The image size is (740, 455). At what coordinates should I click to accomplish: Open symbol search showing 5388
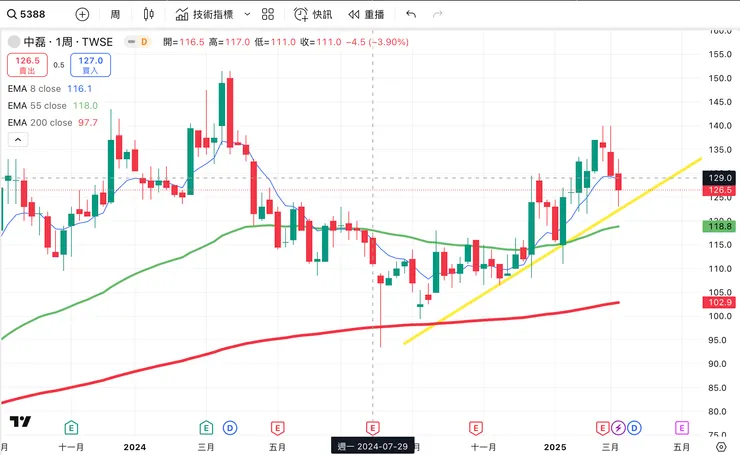26,14
